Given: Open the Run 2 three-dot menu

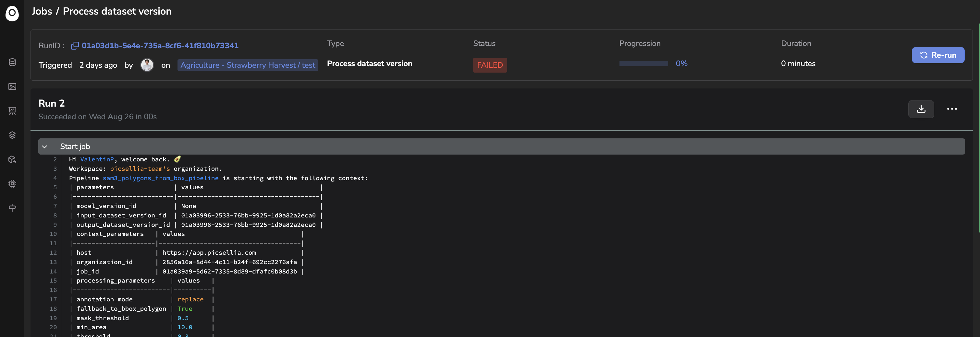Looking at the screenshot, I should [x=952, y=110].
